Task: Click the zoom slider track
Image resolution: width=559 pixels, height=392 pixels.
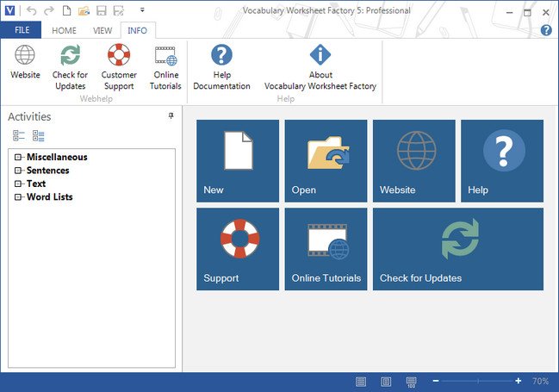Action: [477, 381]
